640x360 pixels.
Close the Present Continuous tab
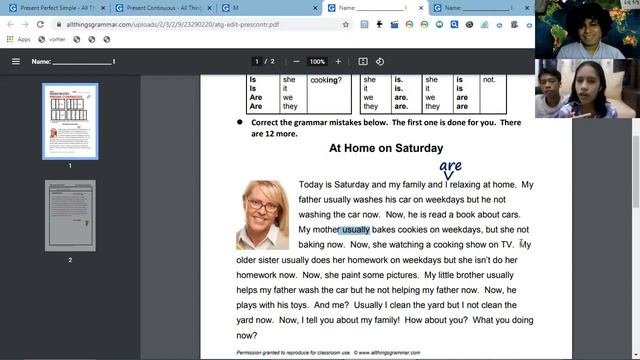tap(209, 8)
